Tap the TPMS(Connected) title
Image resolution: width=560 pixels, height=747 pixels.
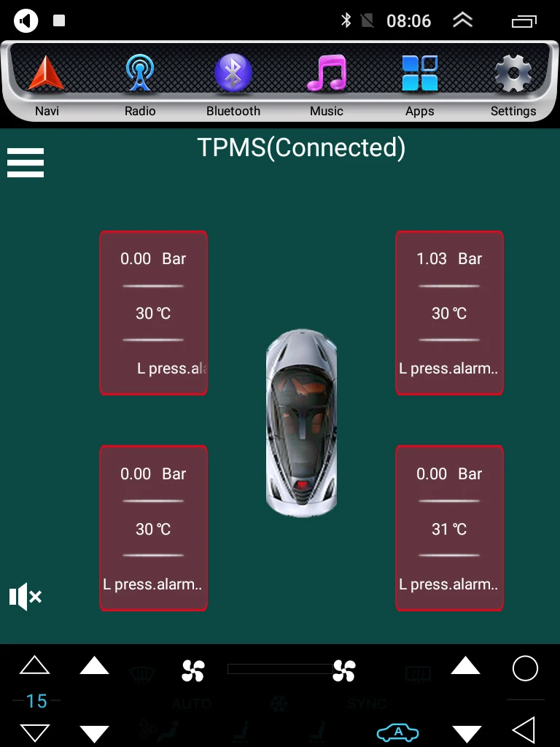301,147
